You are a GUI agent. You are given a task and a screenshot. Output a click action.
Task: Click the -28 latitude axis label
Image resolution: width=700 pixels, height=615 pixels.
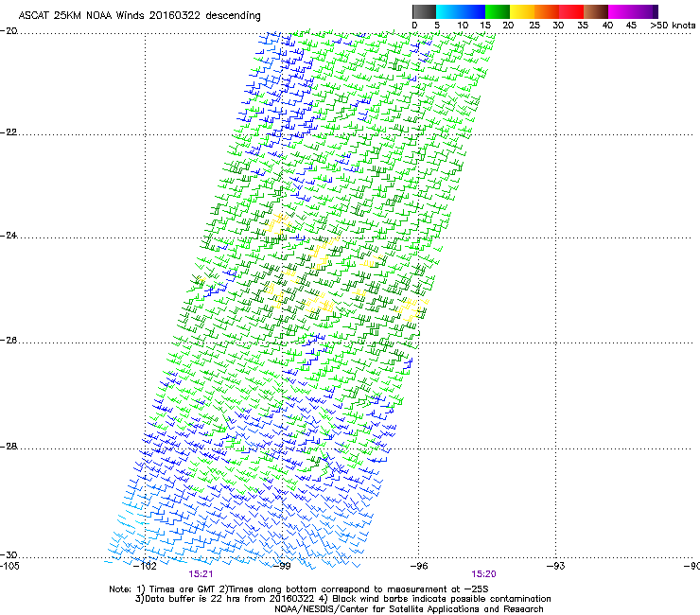click(x=9, y=447)
